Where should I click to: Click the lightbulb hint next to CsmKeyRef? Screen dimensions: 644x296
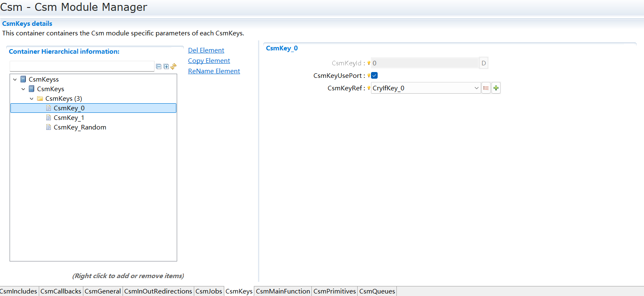pos(368,88)
